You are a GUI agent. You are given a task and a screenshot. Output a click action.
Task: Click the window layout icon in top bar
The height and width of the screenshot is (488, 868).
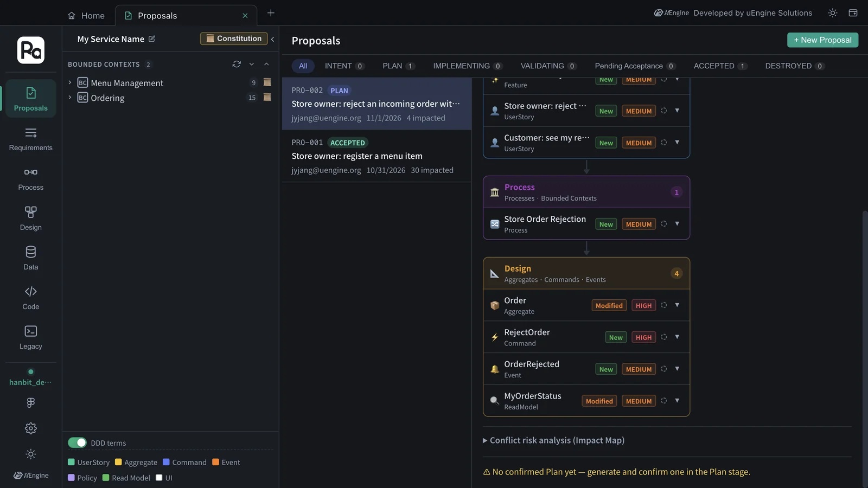coord(853,13)
